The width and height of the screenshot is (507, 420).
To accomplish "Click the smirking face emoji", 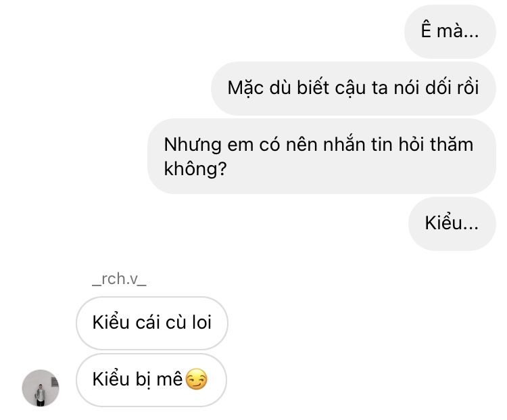I will (197, 379).
